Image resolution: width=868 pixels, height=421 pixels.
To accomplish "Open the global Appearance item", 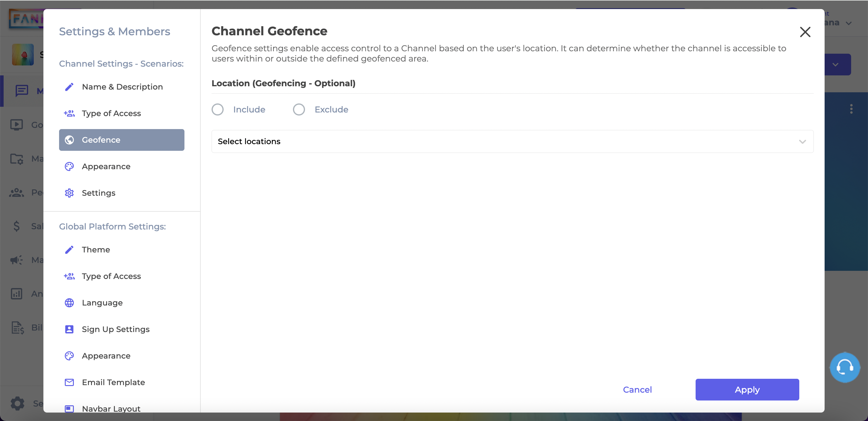I will tap(122, 356).
